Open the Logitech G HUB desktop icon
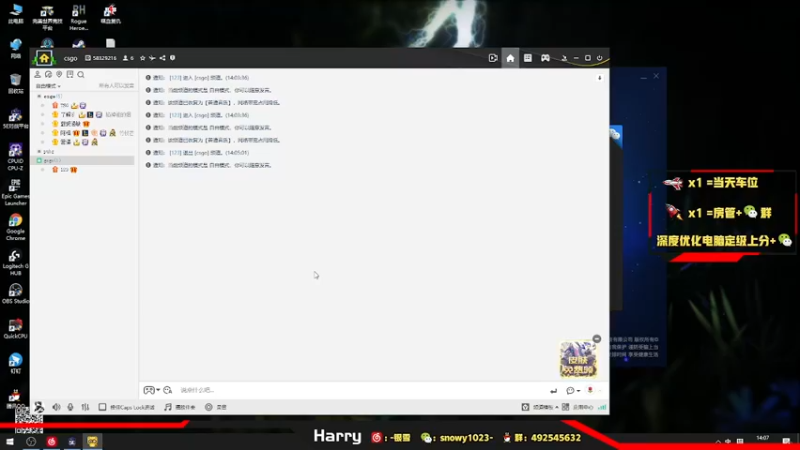800x450 pixels. pyautogui.click(x=15, y=262)
